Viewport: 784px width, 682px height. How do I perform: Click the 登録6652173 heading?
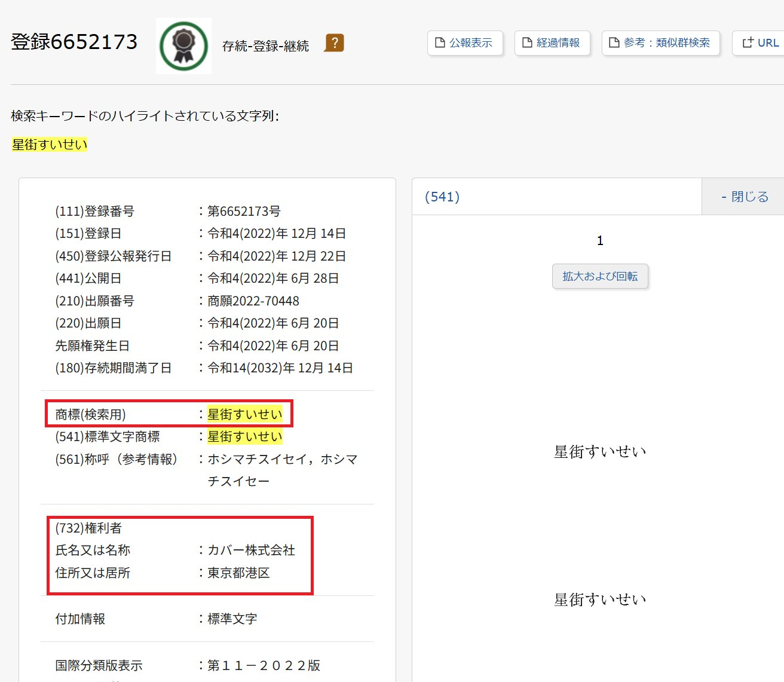coord(74,42)
